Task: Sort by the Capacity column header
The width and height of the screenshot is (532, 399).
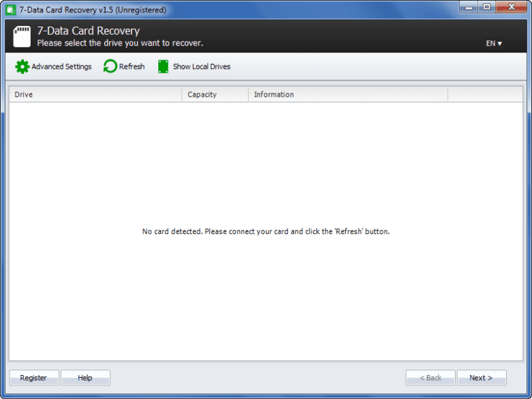Action: pos(215,94)
